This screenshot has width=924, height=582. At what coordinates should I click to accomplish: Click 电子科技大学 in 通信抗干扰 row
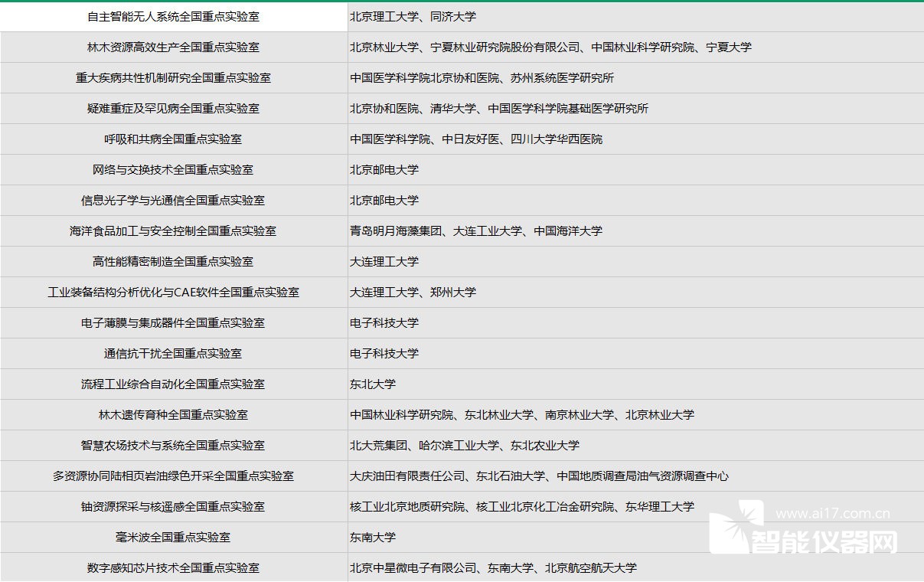click(635, 353)
